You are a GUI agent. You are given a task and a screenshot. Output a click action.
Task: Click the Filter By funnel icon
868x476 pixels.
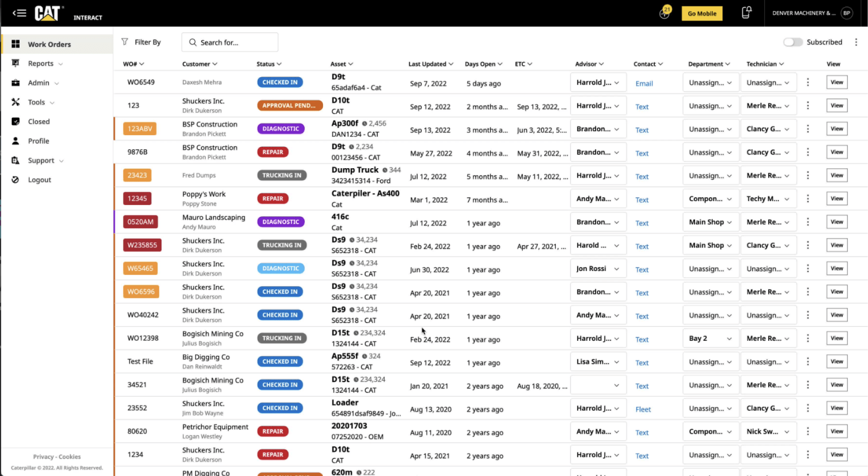click(125, 42)
